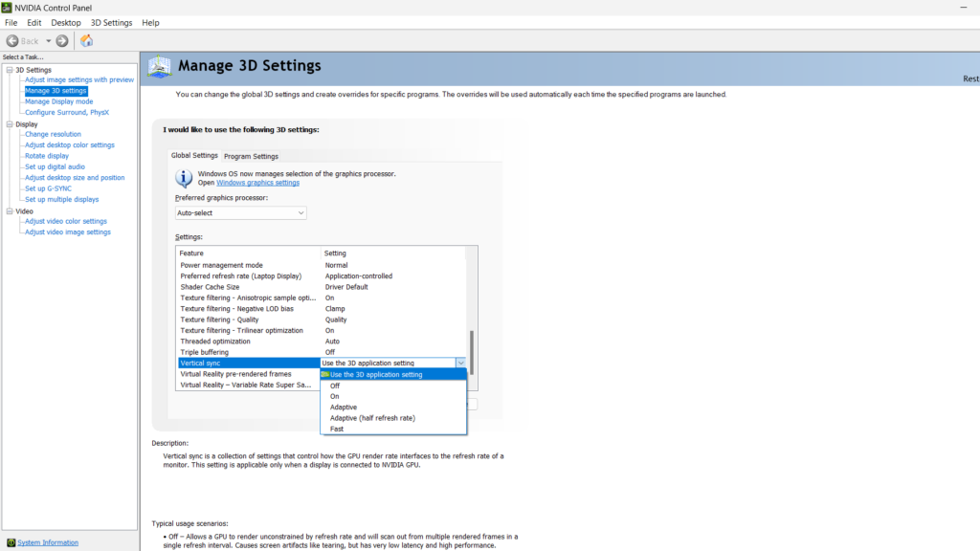Image resolution: width=980 pixels, height=551 pixels.
Task: Click the forward navigation arrow icon
Action: (62, 40)
